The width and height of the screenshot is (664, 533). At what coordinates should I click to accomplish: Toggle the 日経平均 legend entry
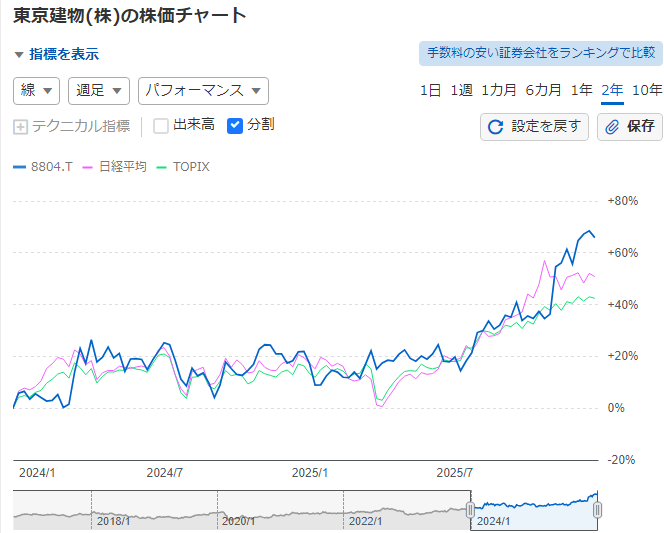tap(114, 167)
